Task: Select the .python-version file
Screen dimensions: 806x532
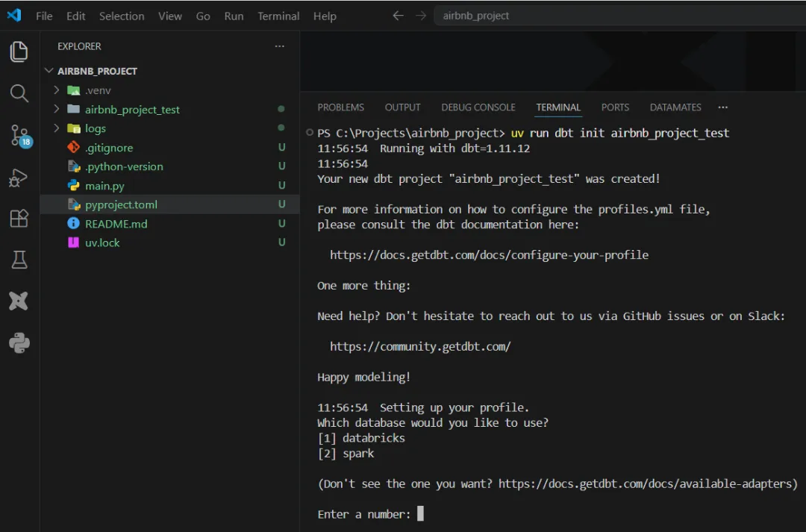Action: click(x=169, y=166)
